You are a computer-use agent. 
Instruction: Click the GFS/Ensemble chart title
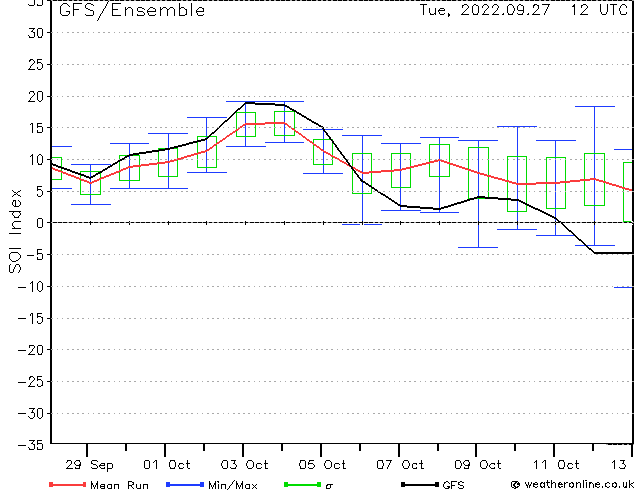[x=132, y=10]
